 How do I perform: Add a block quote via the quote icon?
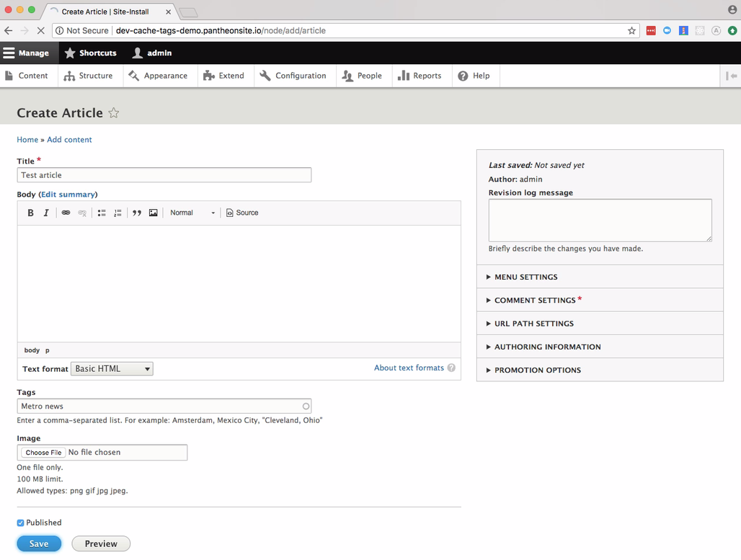(x=136, y=212)
